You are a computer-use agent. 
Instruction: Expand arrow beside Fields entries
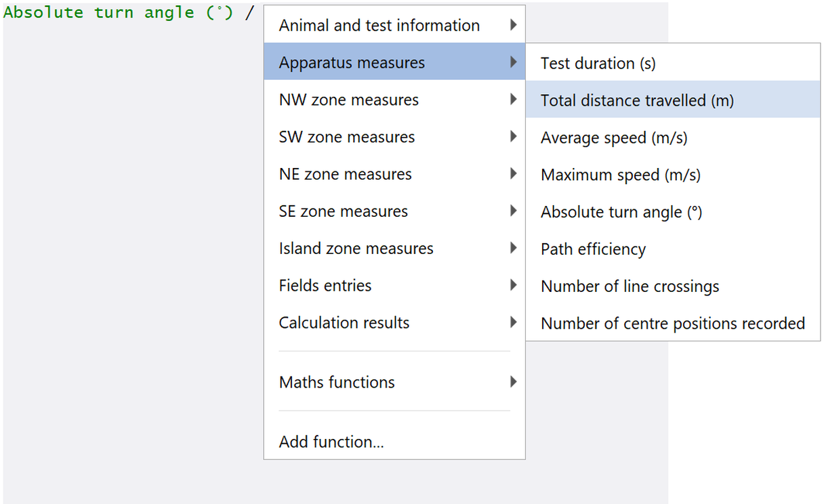click(513, 285)
